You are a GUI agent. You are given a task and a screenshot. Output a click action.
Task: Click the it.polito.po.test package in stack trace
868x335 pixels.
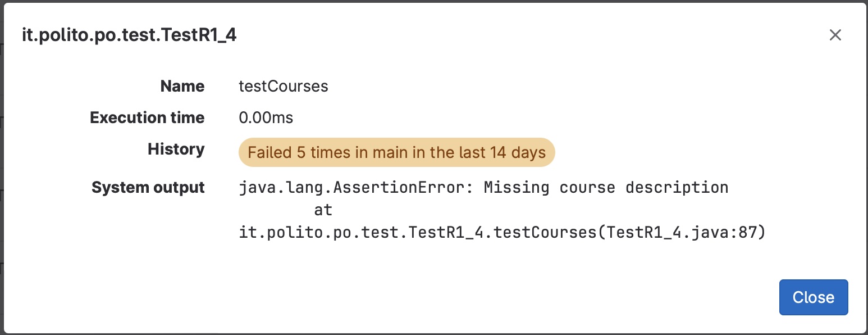coord(320,233)
